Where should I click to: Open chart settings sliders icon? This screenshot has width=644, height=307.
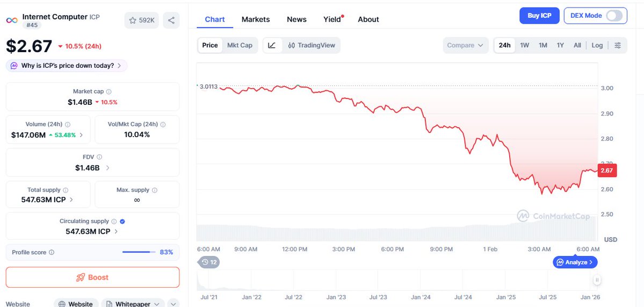pyautogui.click(x=618, y=45)
